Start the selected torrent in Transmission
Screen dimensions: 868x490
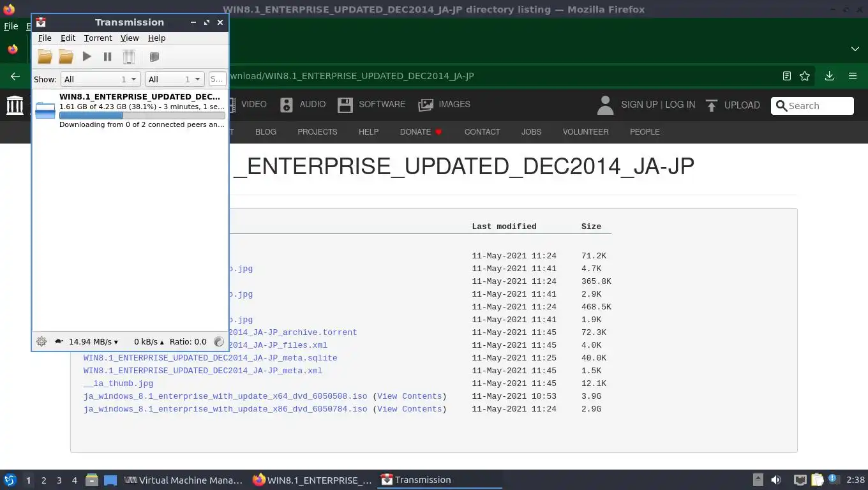click(x=87, y=57)
